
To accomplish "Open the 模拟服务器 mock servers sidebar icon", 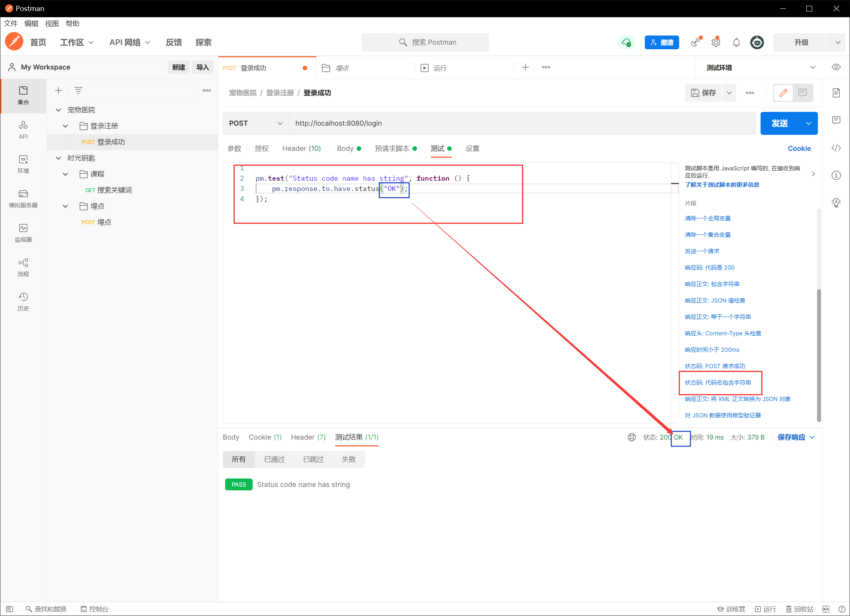I will (x=23, y=199).
